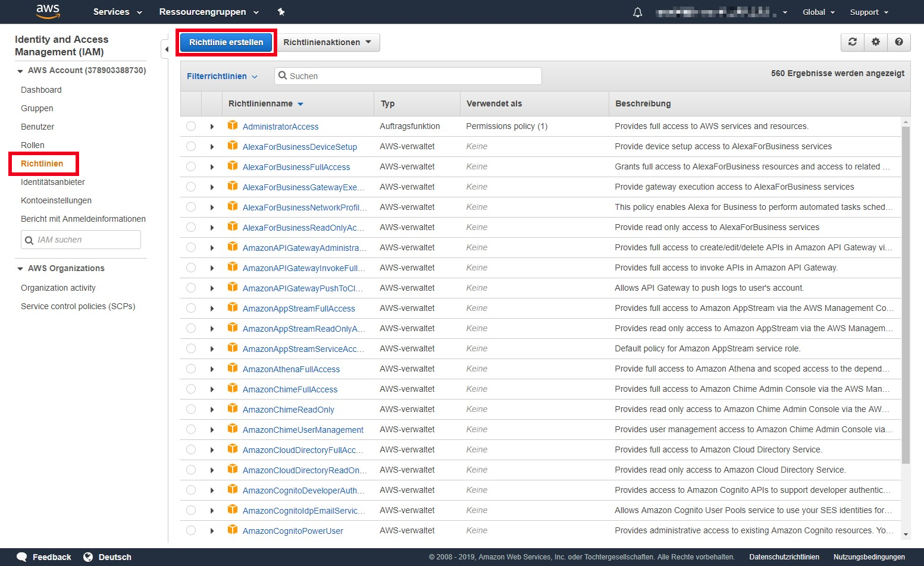Open Rollen in the sidebar
The image size is (924, 566).
[33, 145]
